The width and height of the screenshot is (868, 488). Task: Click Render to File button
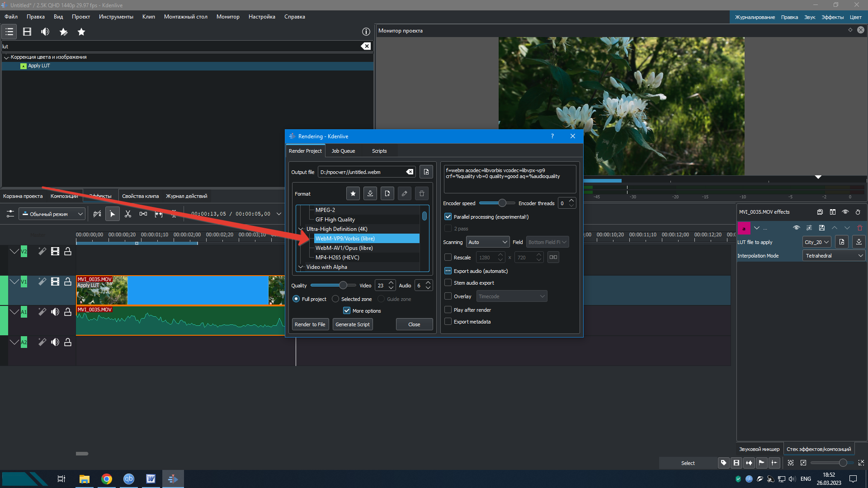coord(310,324)
